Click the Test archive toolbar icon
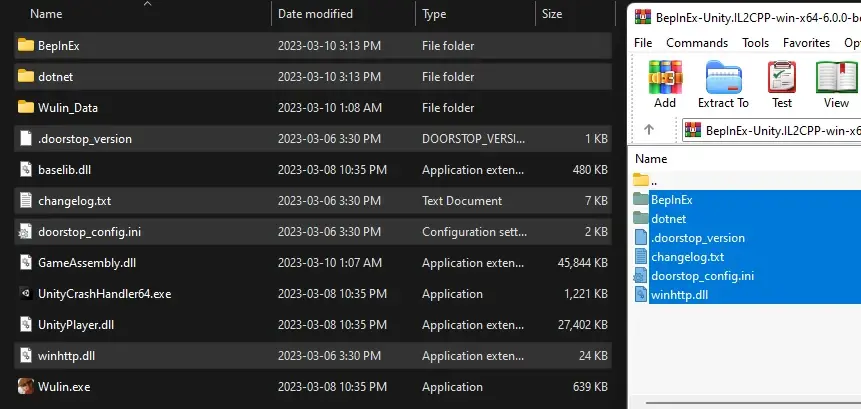This screenshot has height=409, width=861. (x=782, y=79)
